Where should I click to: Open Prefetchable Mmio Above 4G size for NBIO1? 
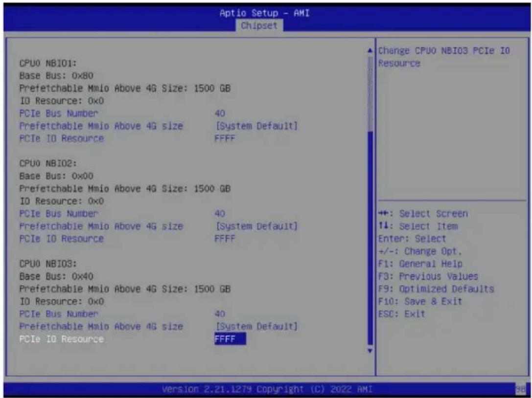click(158, 126)
